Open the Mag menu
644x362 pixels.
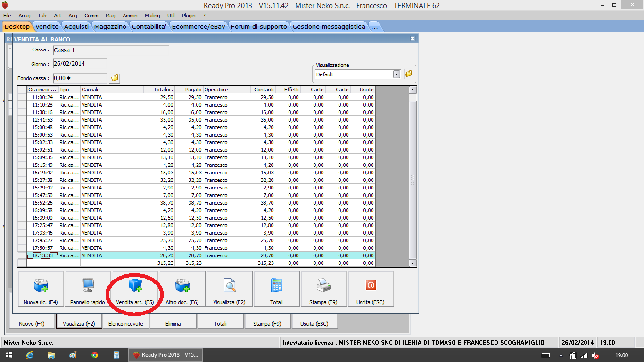[x=110, y=16]
